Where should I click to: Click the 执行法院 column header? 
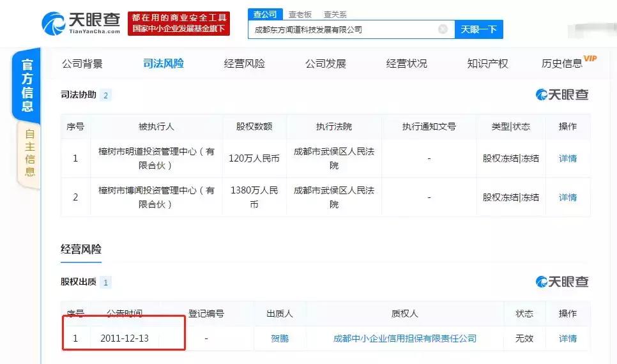[333, 126]
